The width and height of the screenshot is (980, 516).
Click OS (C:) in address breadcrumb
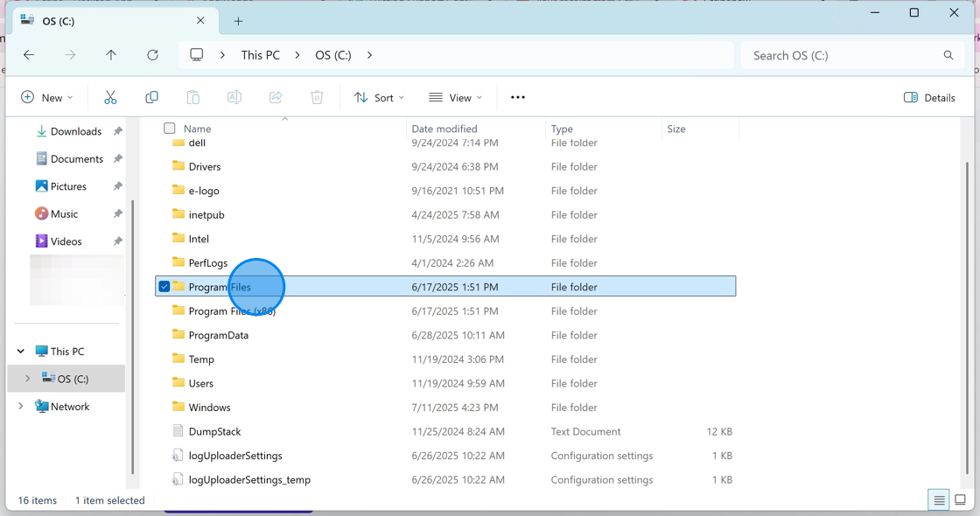(x=333, y=55)
